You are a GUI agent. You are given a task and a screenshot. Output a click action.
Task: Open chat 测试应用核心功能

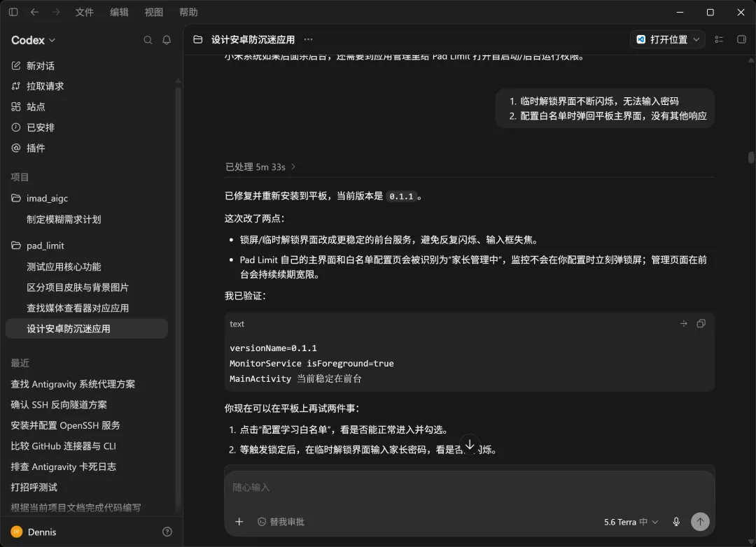coord(64,267)
